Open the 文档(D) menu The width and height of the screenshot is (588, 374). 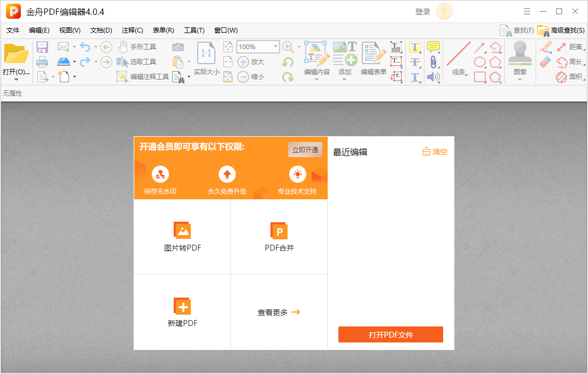[x=100, y=30]
